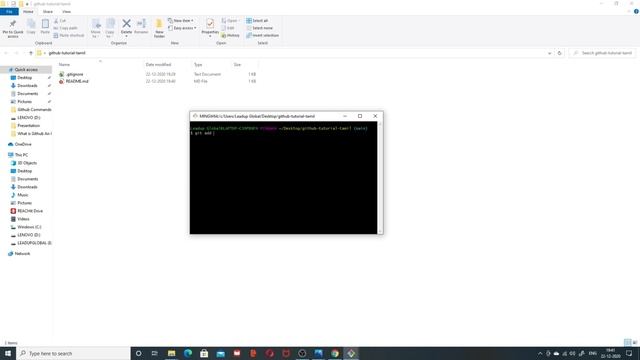Open Microsoft Store from taskbar
Viewport: 640px width, 360px height.
coord(204,353)
